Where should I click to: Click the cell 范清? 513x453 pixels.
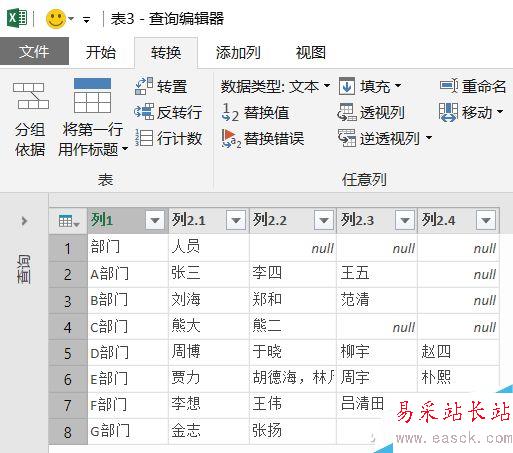tap(377, 300)
